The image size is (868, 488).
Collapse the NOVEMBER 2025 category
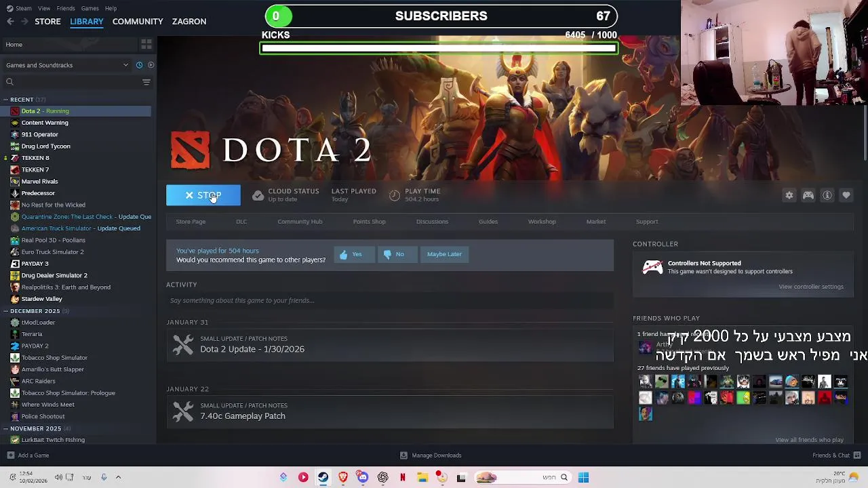5,428
